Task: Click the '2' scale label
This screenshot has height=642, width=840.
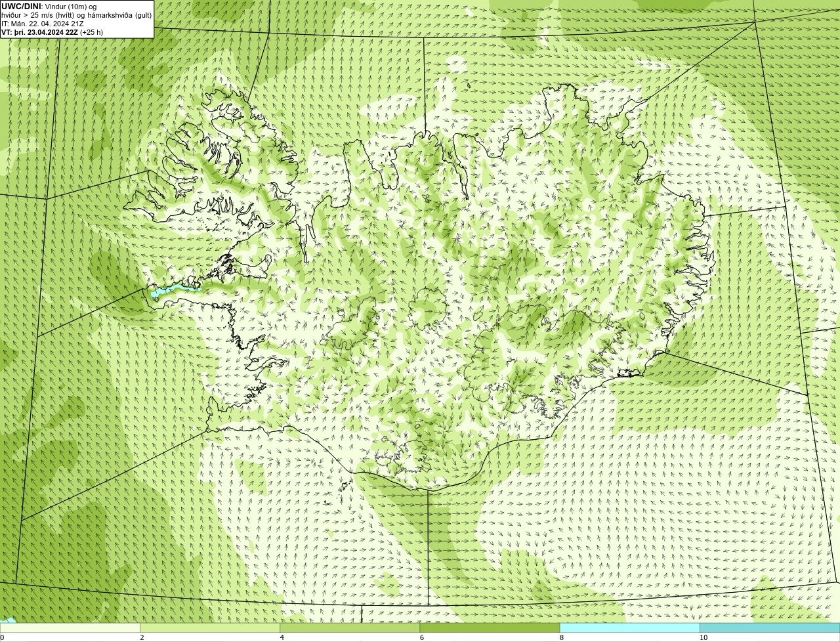Action: pos(142,637)
